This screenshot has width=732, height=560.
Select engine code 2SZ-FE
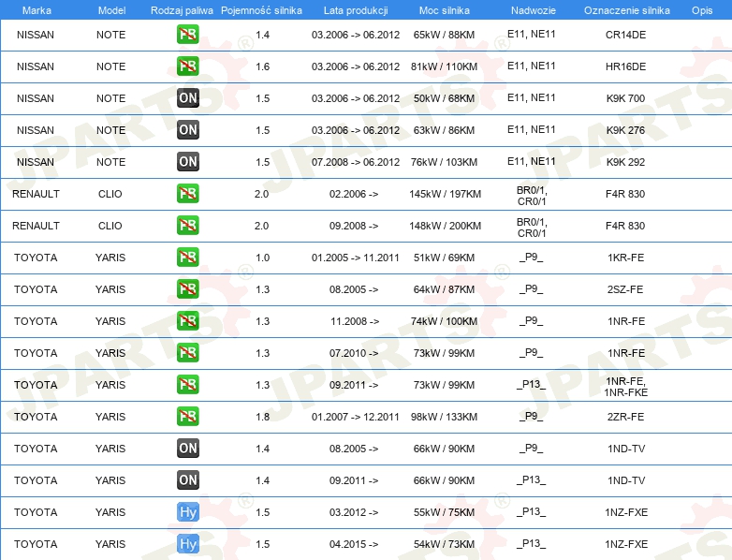point(625,289)
